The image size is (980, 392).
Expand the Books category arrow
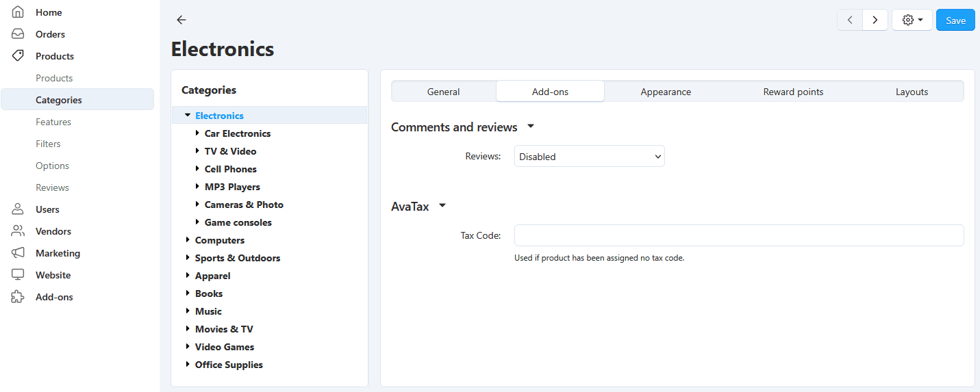click(188, 293)
